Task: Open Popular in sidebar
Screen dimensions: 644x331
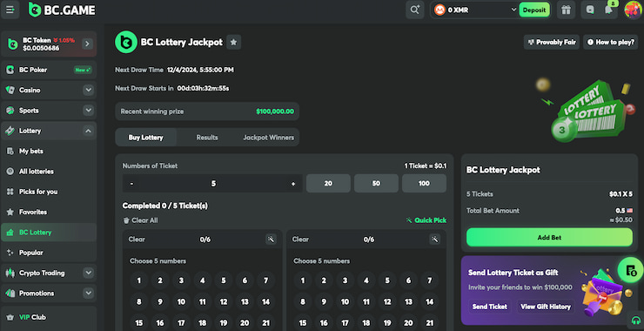Action: coord(49,253)
